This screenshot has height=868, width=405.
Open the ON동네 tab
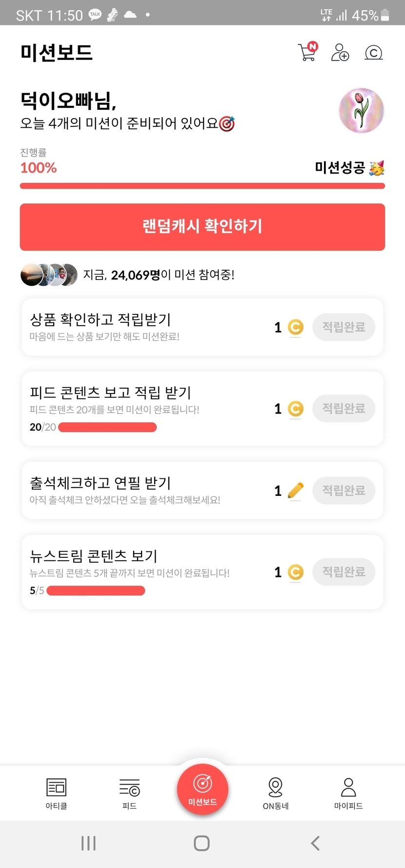[x=276, y=793]
